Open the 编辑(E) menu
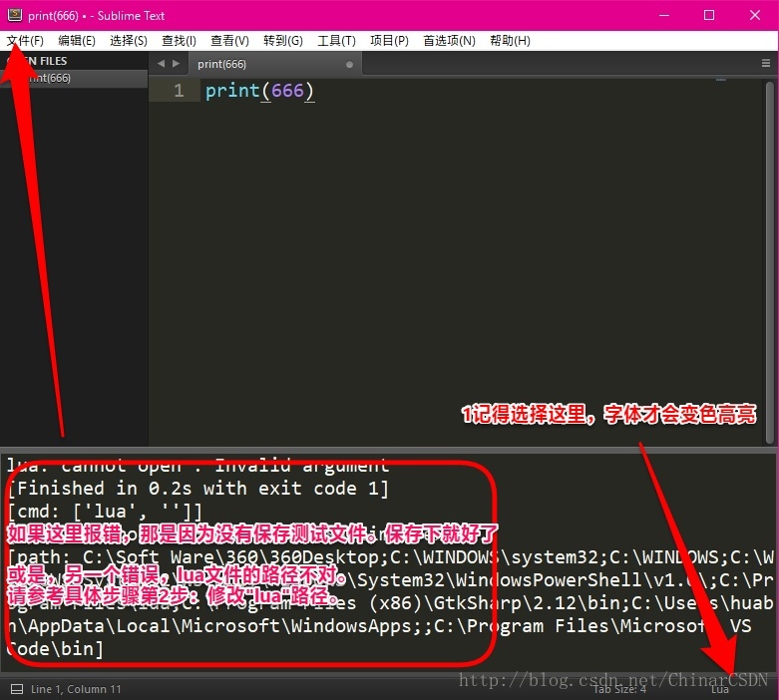 tap(77, 41)
